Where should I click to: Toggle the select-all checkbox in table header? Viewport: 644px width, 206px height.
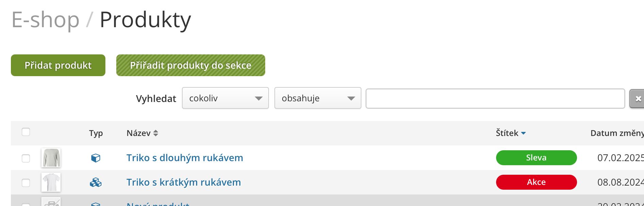coord(26,132)
